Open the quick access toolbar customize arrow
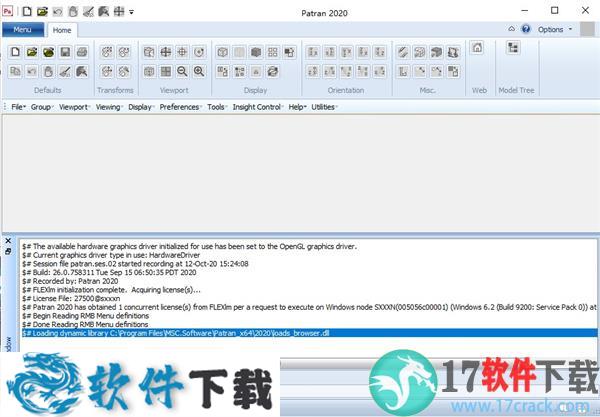The height and width of the screenshot is (417, 600). coord(131,12)
